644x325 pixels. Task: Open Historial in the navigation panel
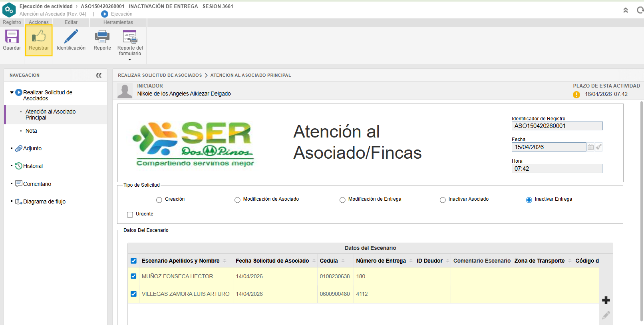point(33,166)
